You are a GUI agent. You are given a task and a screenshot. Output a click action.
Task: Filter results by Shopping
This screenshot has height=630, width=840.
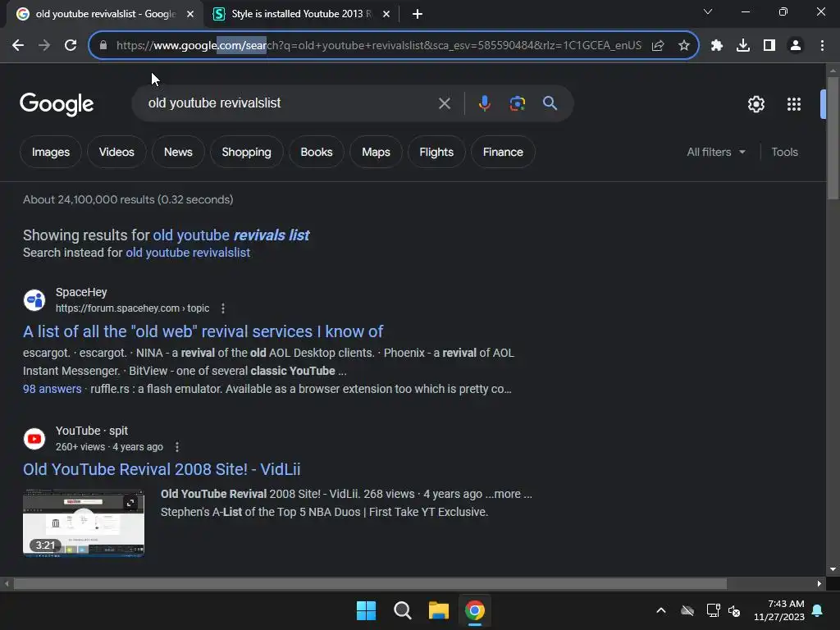(x=246, y=152)
